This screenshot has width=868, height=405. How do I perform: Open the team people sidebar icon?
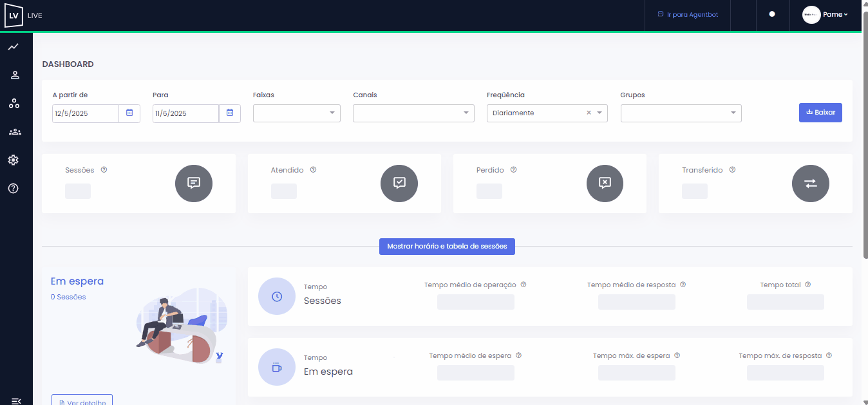pyautogui.click(x=14, y=132)
